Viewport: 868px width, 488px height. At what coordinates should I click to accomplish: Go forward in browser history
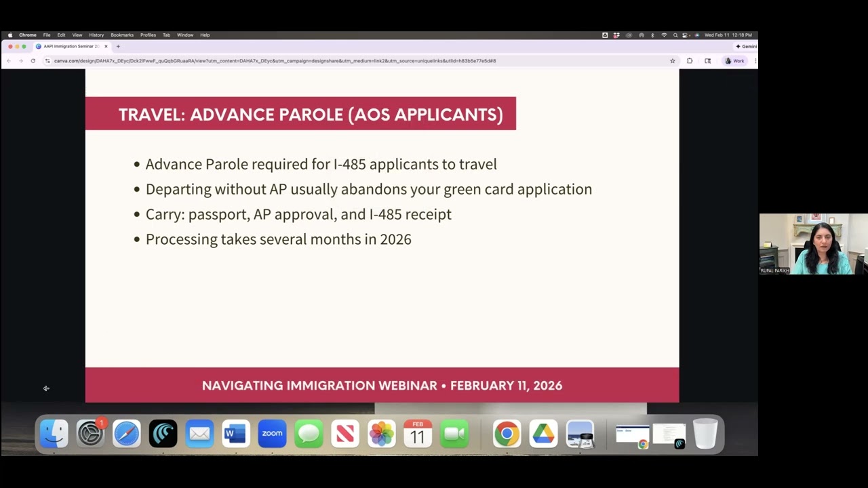point(20,61)
